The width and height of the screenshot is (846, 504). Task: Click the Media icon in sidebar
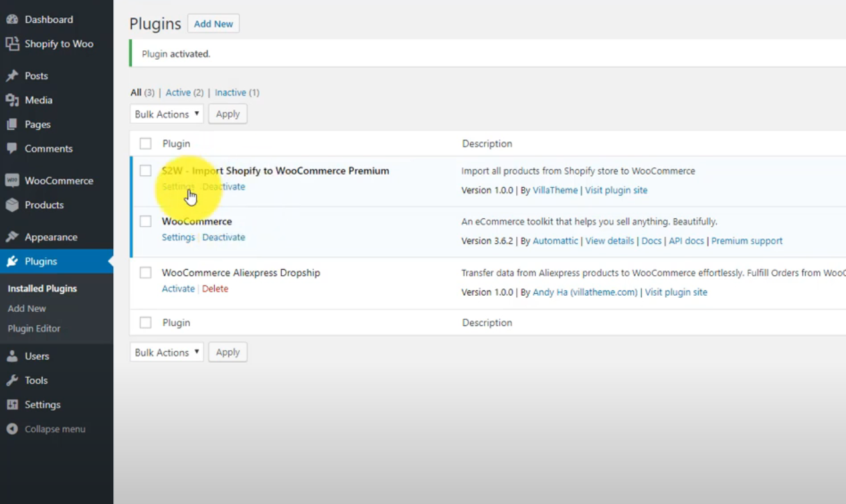tap(12, 100)
